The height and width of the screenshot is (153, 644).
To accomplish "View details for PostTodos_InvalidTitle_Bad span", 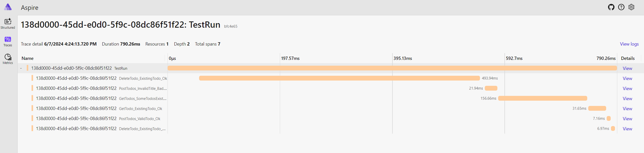I will (627, 89).
